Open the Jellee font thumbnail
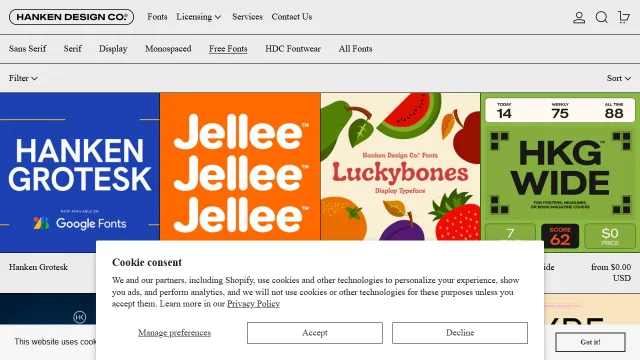This screenshot has width=640, height=360. [240, 167]
